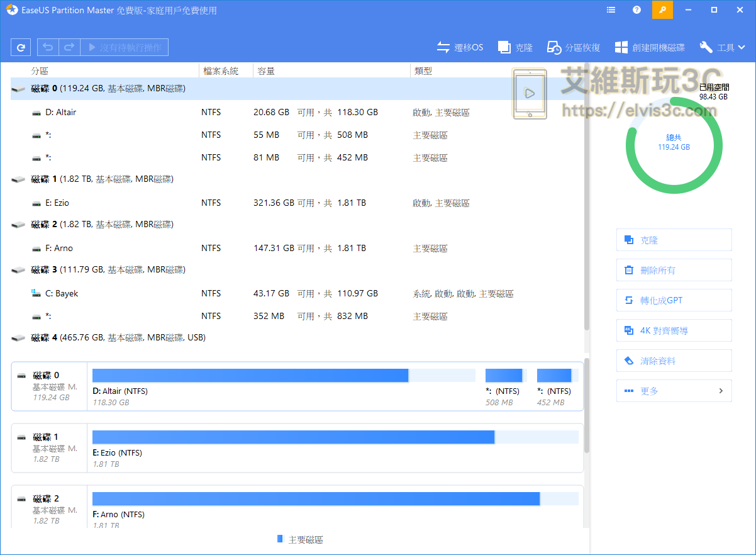Expand 更多 (More) in the sidebar
The height and width of the screenshot is (555, 756).
[674, 390]
